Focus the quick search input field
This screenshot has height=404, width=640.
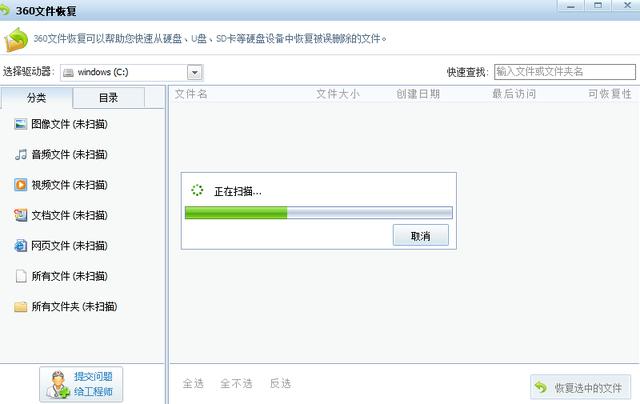point(565,72)
